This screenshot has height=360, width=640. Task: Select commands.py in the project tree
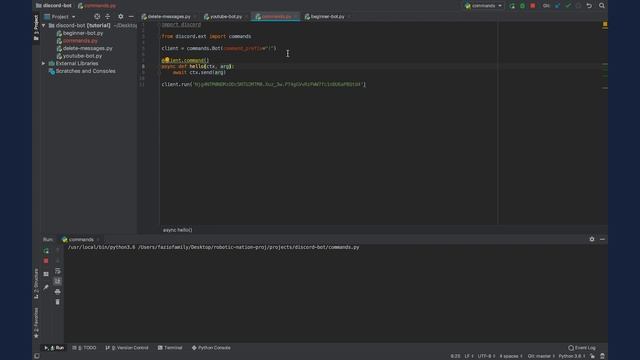(x=80, y=41)
